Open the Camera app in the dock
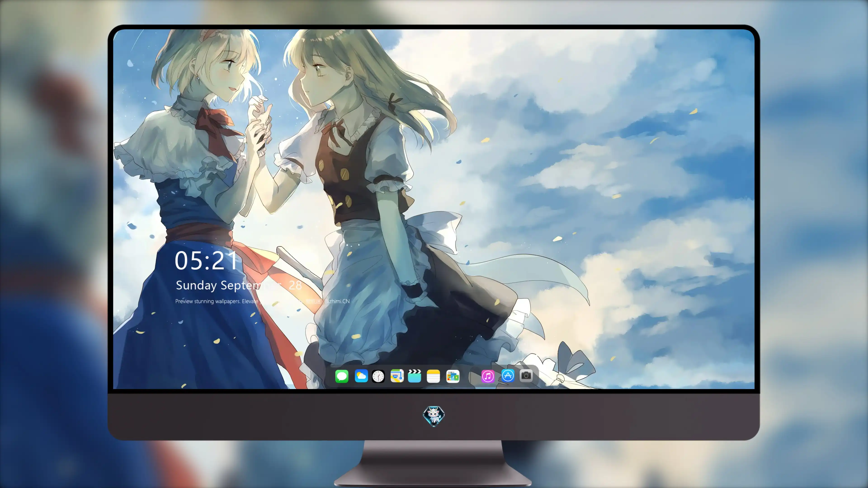The width and height of the screenshot is (868, 488). (x=526, y=375)
